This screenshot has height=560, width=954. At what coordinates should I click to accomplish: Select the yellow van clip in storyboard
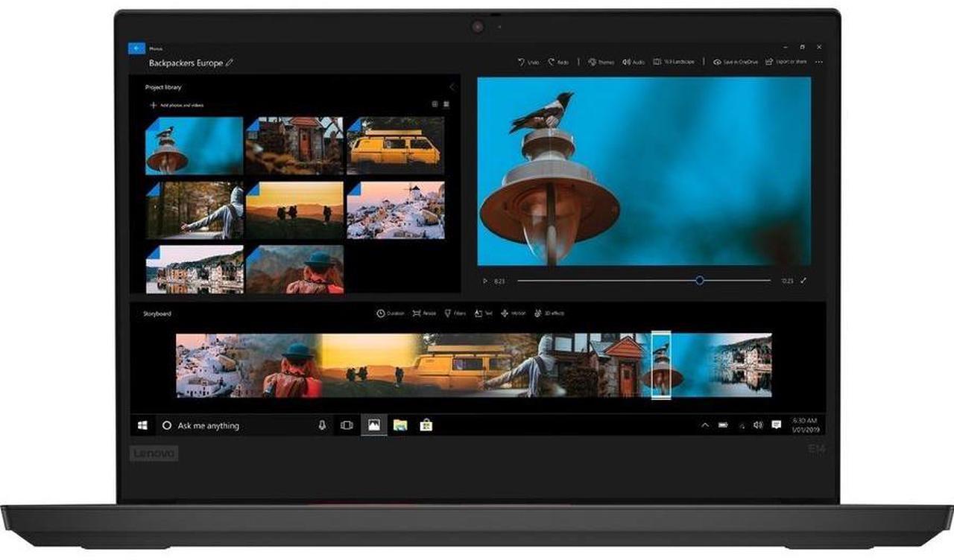point(455,366)
